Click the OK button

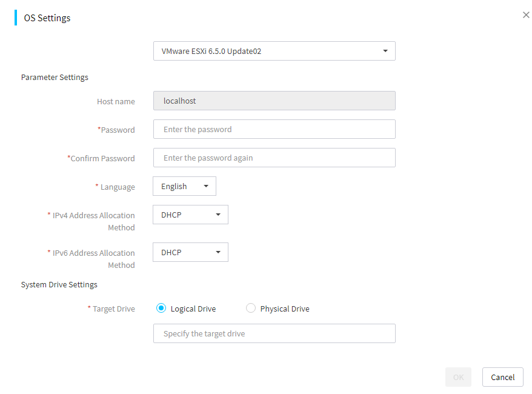(458, 377)
